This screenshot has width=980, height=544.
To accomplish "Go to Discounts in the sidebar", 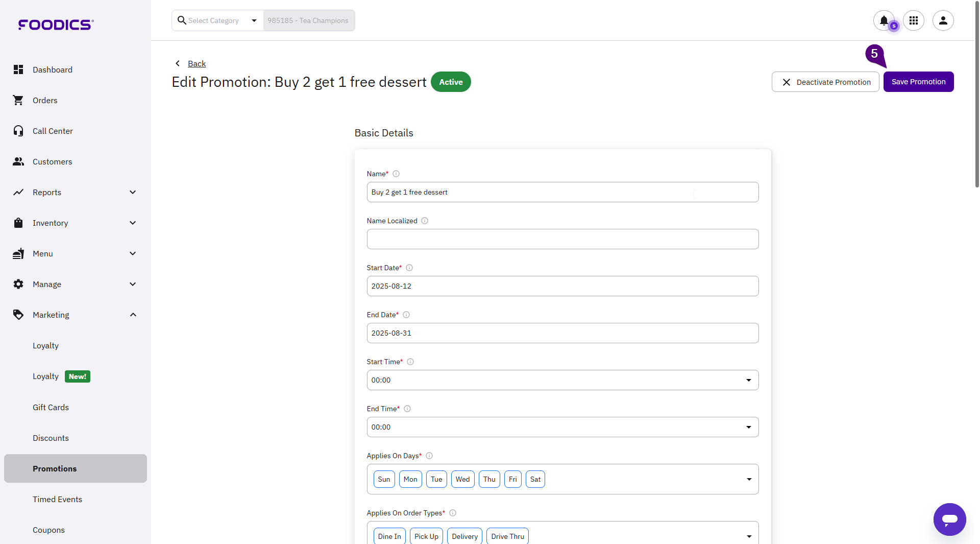I will tap(51, 438).
